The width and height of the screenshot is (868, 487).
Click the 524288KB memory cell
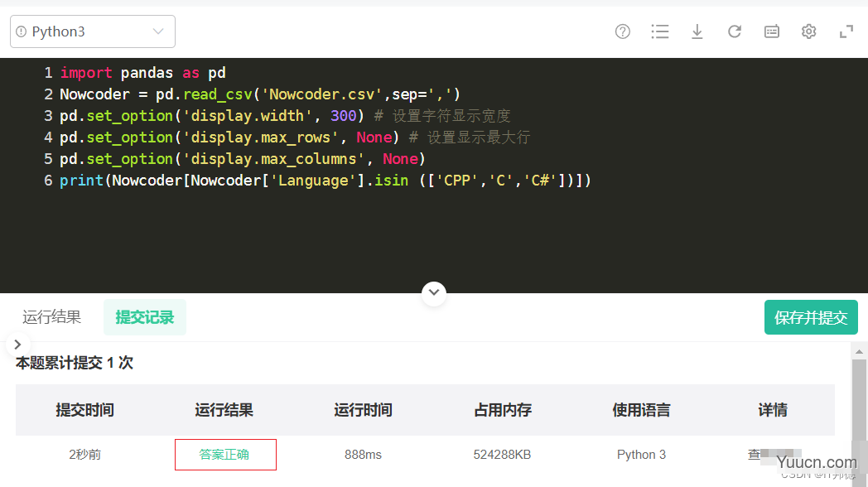pos(502,455)
